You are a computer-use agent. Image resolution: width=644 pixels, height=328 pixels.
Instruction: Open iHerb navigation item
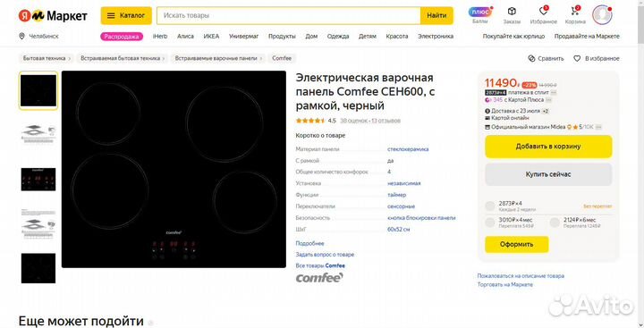click(160, 36)
